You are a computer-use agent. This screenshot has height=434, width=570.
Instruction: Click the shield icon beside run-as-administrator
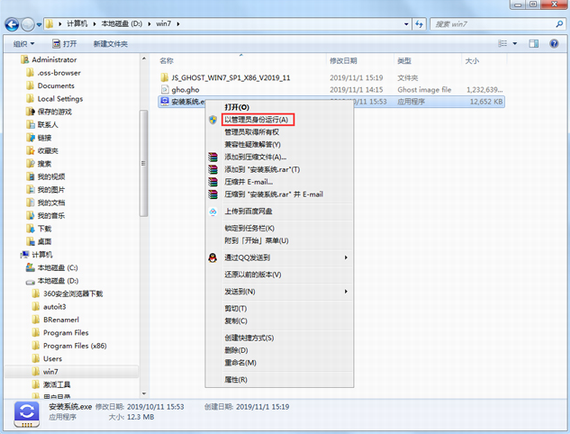(213, 120)
